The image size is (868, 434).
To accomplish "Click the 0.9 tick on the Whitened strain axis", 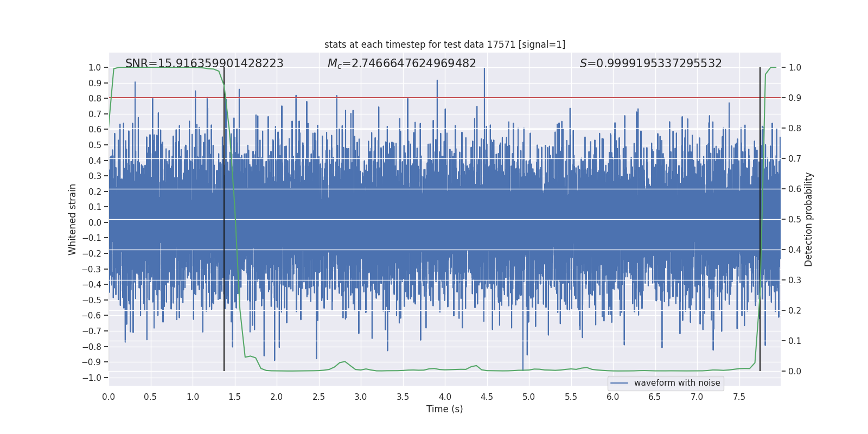I will 95,83.
